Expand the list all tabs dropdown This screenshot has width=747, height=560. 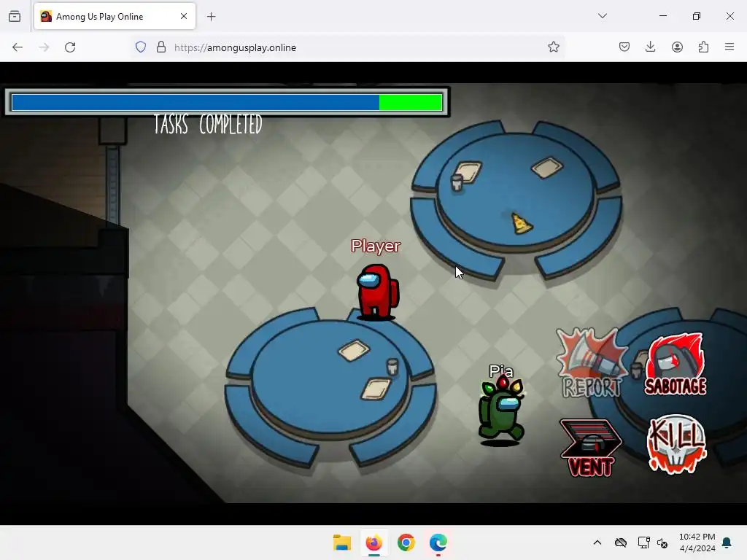pyautogui.click(x=602, y=16)
